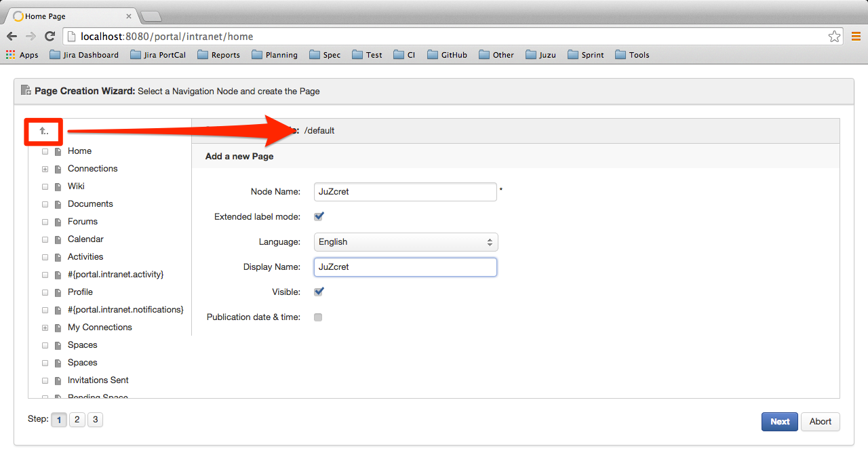
Task: Switch to wizard step 2
Action: (x=77, y=420)
